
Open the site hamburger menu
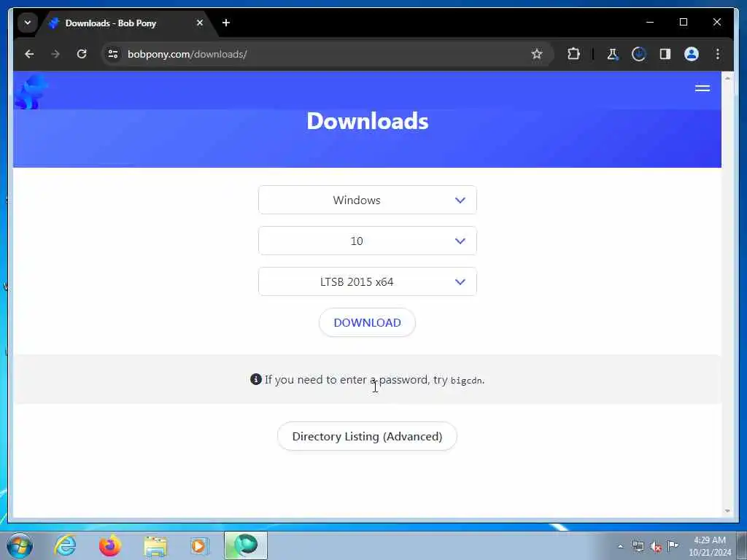pyautogui.click(x=703, y=88)
